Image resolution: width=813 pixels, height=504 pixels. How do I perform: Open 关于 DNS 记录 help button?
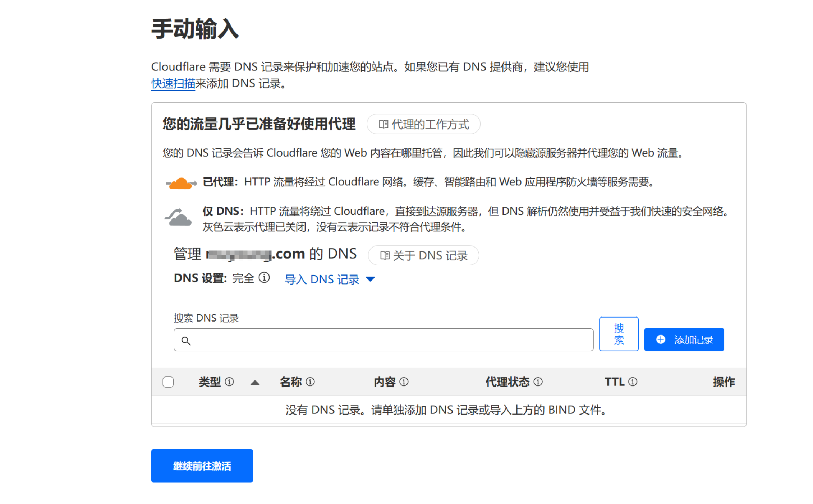(x=423, y=255)
